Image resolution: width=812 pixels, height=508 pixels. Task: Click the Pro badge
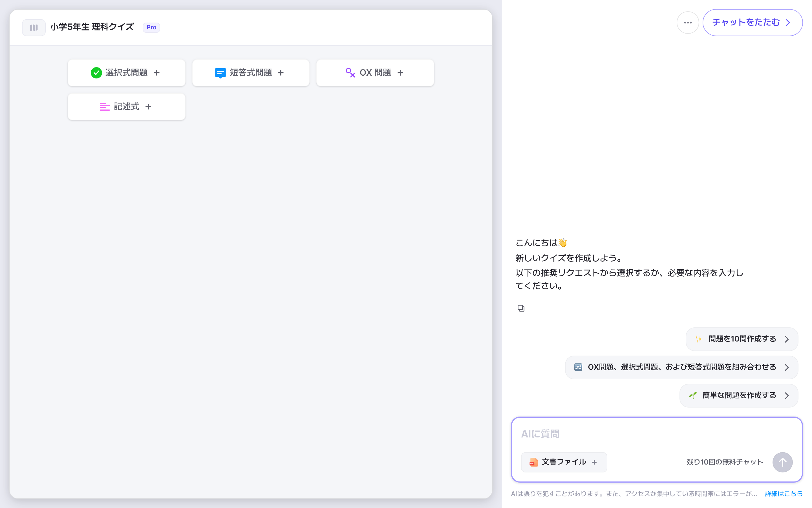click(x=151, y=27)
